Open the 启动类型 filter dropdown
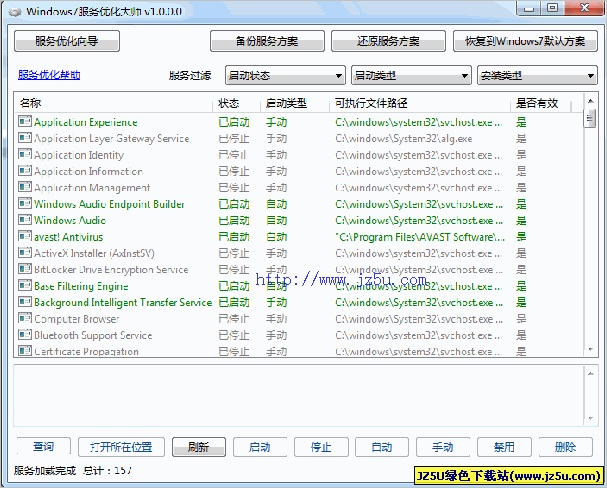 pos(411,75)
